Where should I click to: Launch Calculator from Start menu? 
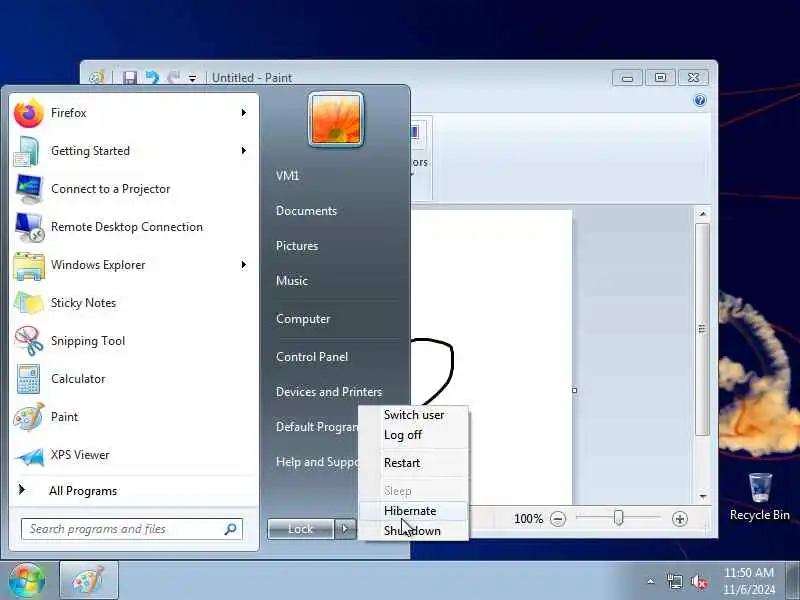(x=134, y=379)
